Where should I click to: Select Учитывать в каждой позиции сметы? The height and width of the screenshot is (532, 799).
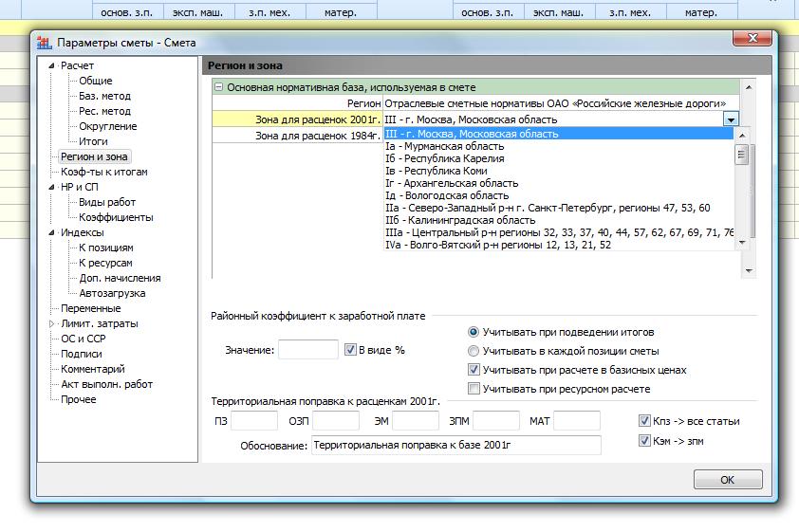474,351
